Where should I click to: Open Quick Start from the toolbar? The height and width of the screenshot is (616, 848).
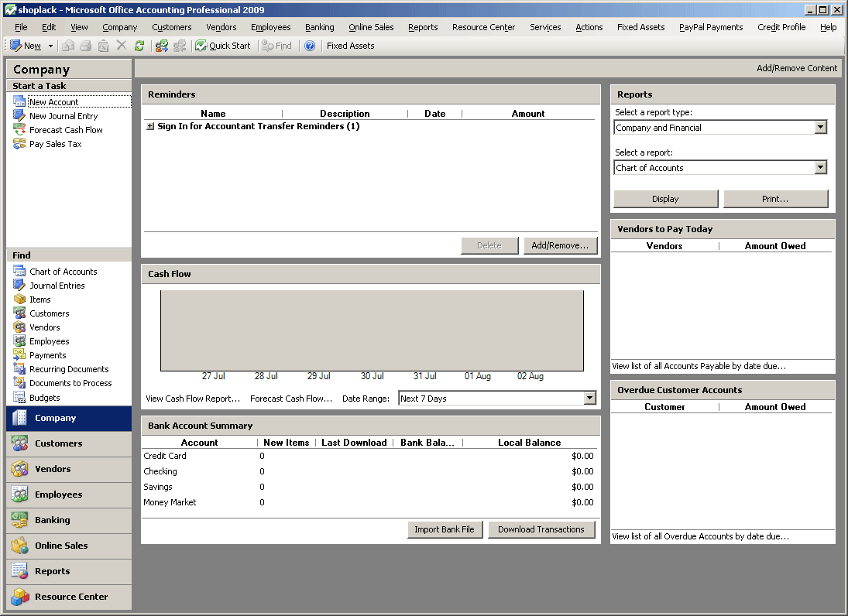(x=223, y=46)
